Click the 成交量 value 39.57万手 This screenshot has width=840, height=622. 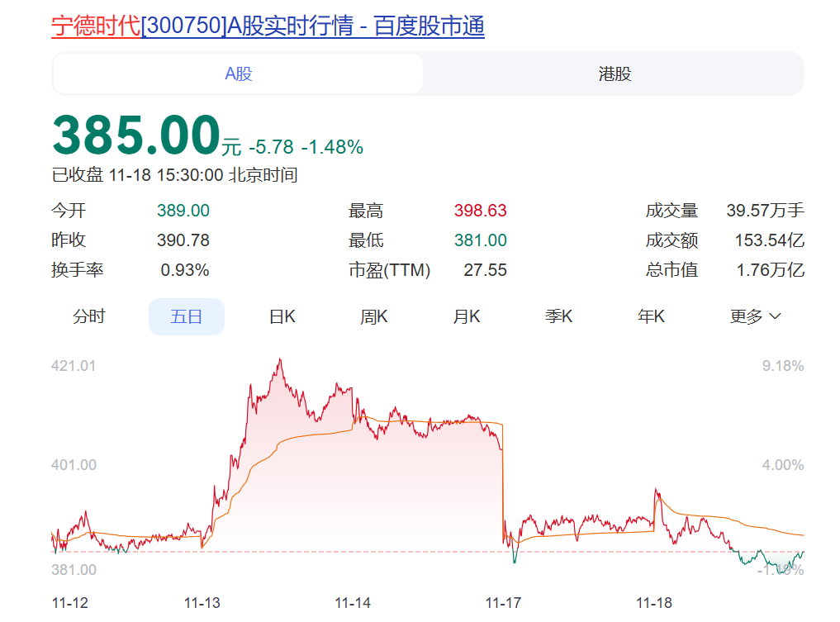coord(765,211)
